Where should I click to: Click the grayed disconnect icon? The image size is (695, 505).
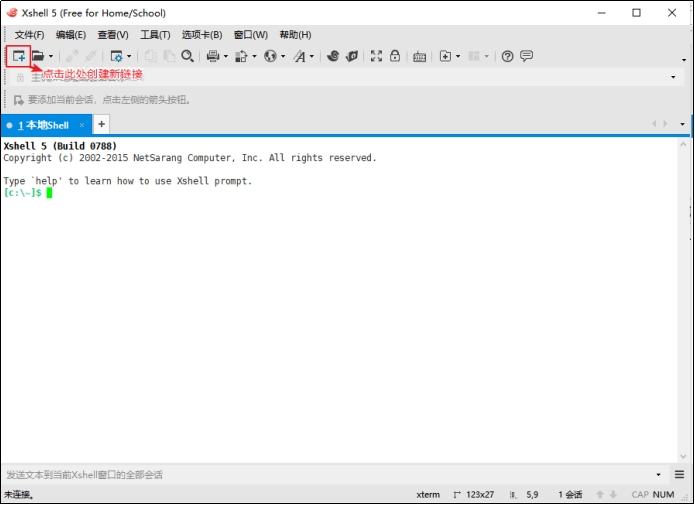tap(91, 56)
